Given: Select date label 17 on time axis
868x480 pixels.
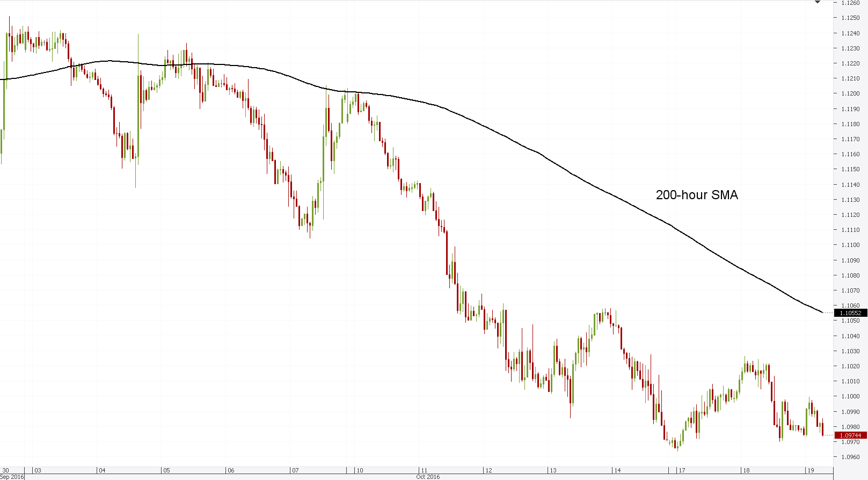Looking at the screenshot, I should coord(682,470).
